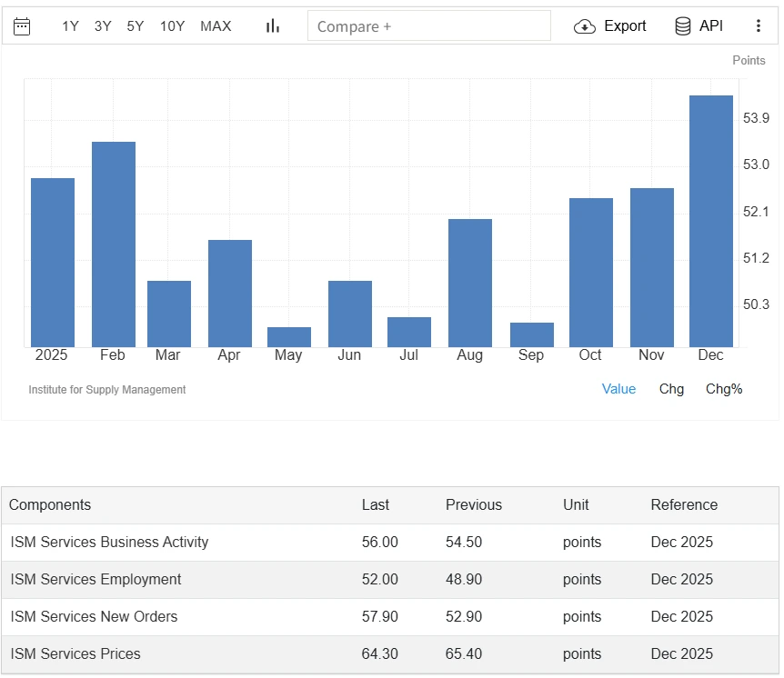Open the three-dot more options menu
784x678 pixels.
[x=758, y=26]
